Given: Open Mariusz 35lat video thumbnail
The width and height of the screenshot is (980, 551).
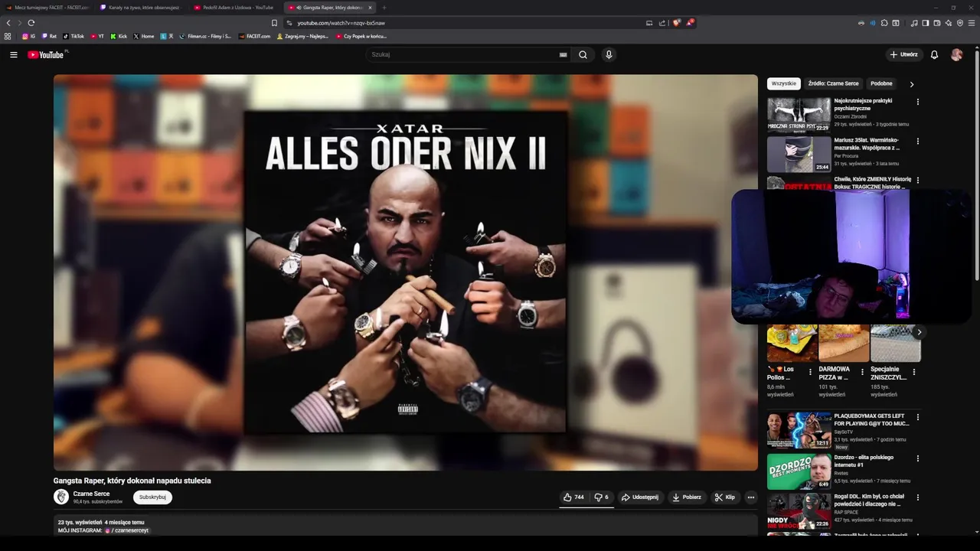Looking at the screenshot, I should point(799,154).
